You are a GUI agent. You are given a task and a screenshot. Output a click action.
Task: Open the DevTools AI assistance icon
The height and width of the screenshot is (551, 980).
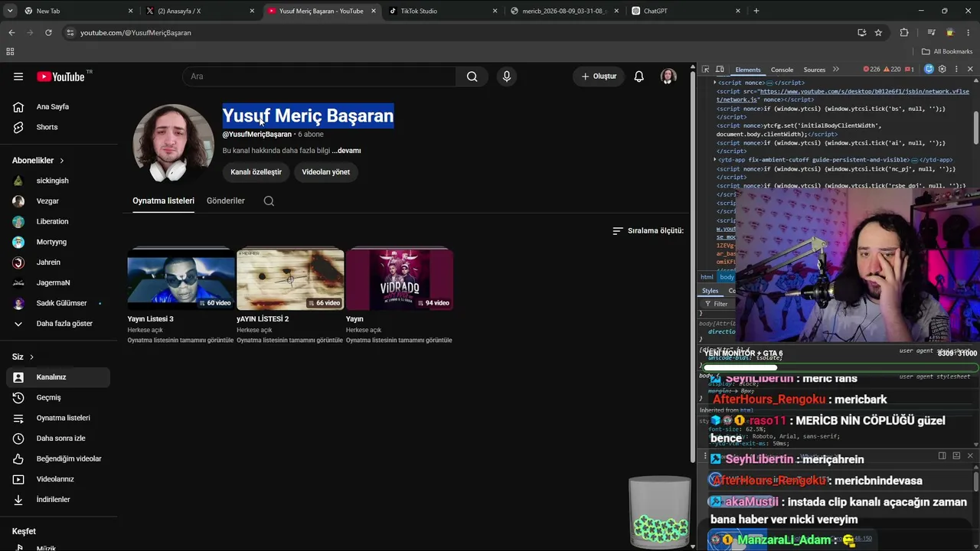(x=929, y=70)
